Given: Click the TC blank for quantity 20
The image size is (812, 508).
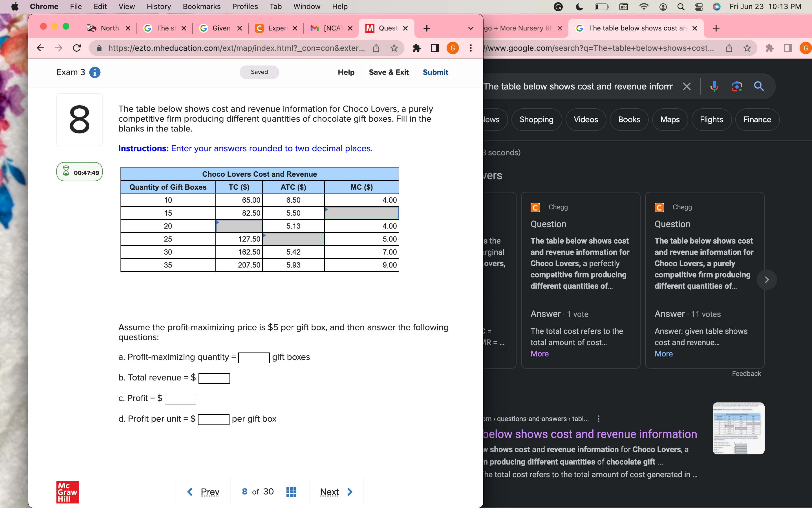Looking at the screenshot, I should coord(239,226).
